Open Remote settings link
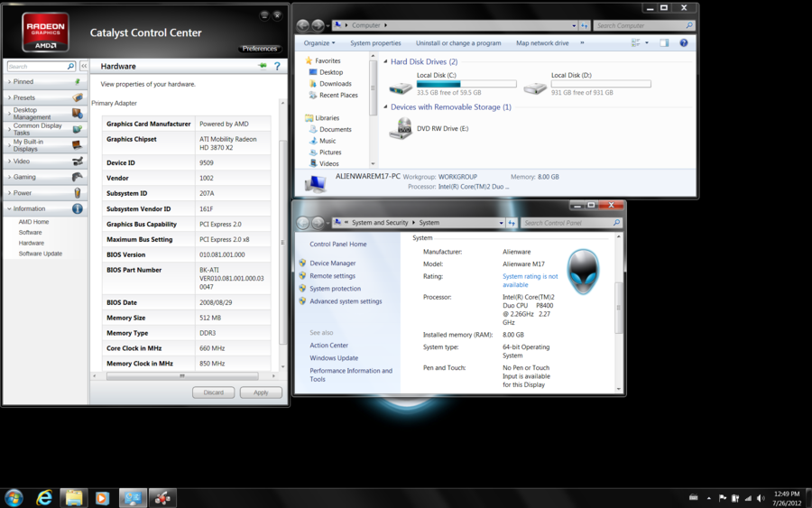Screen dimensions: 812x508 click(332, 276)
